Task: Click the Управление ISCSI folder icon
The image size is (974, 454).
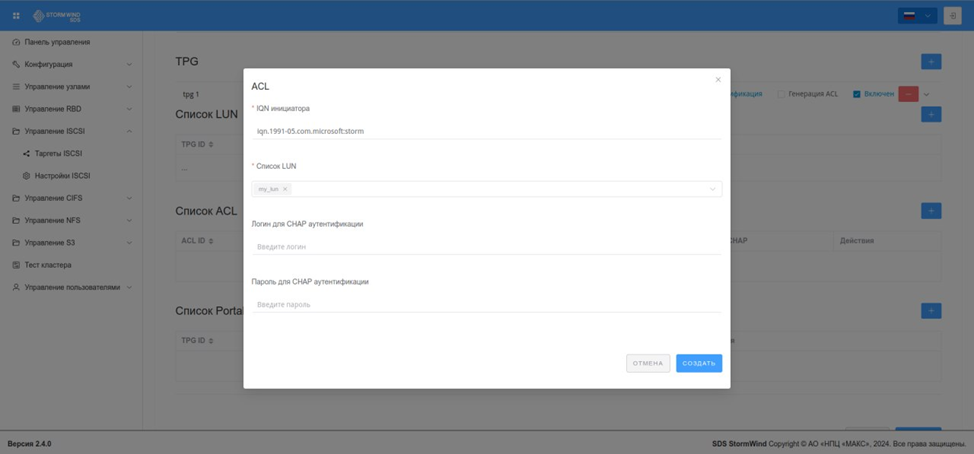Action: point(16,132)
